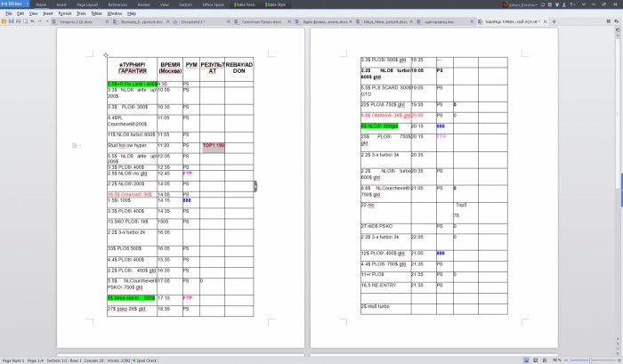Switch to the Insert ribbon tab
Image resolution: width=623 pixels, height=364 pixels.
coord(61,4)
